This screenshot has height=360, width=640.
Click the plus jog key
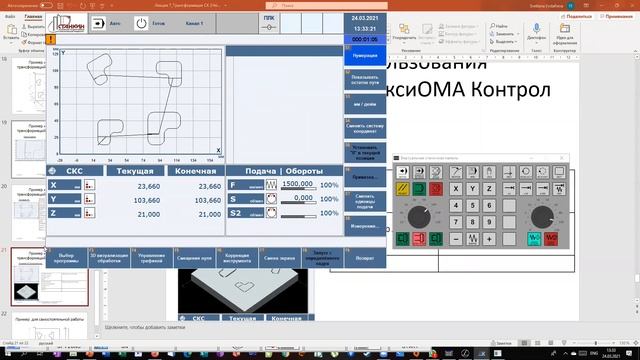pos(489,239)
